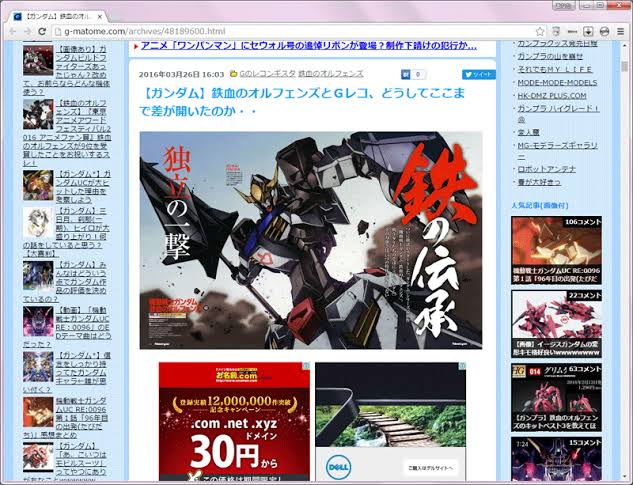The width and height of the screenshot is (633, 485).
Task: Open right sidebar link MODE-MODE-MODELS
Action: pos(557,83)
